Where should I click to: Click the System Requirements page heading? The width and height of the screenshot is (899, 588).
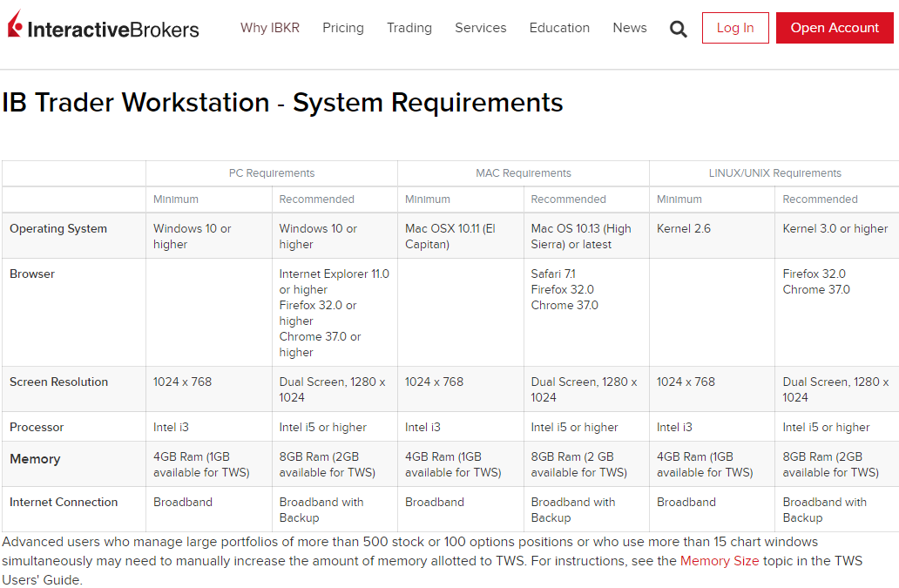[x=282, y=103]
